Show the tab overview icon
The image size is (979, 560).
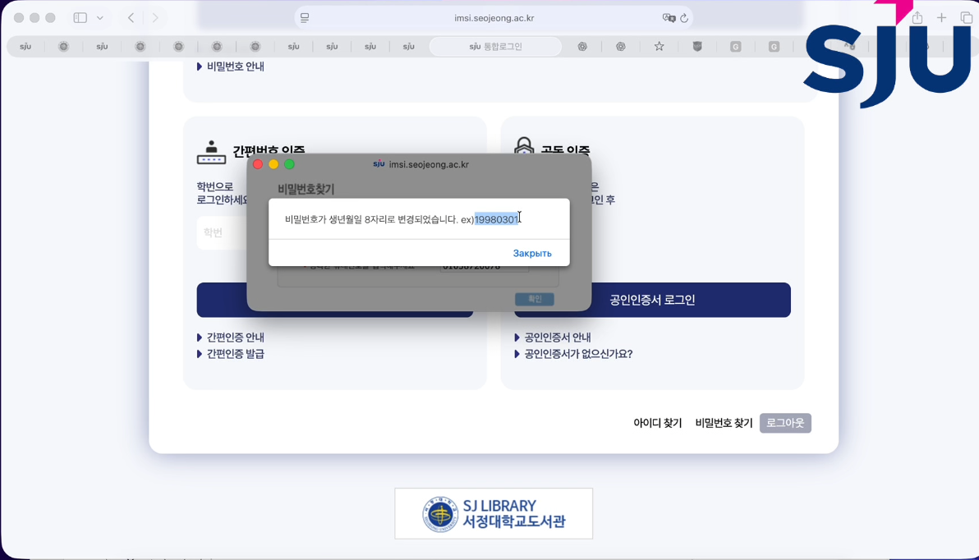pos(966,17)
